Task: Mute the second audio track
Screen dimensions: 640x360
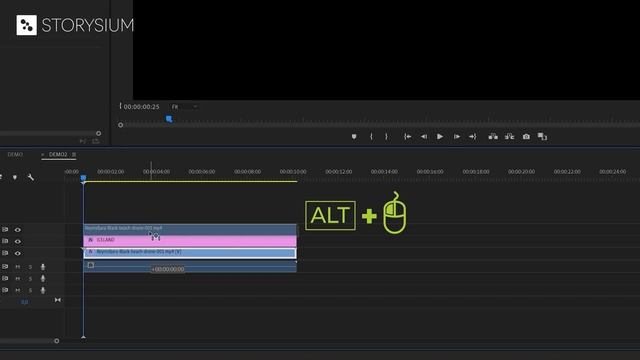Action: coord(18,278)
